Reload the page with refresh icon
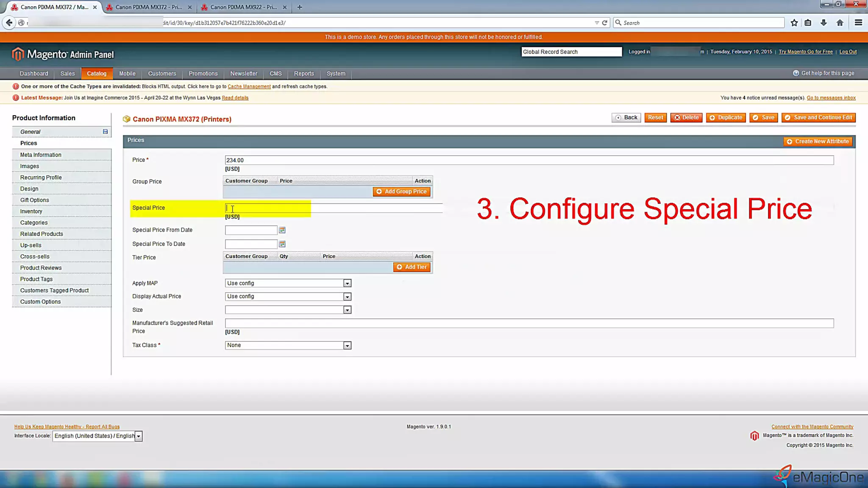The width and height of the screenshot is (868, 488). pyautogui.click(x=605, y=23)
